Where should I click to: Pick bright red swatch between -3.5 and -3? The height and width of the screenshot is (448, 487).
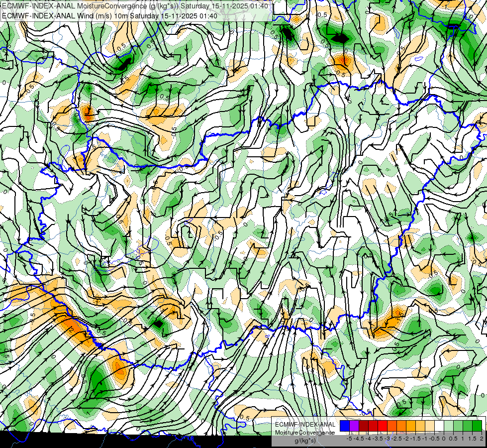coord(383,426)
